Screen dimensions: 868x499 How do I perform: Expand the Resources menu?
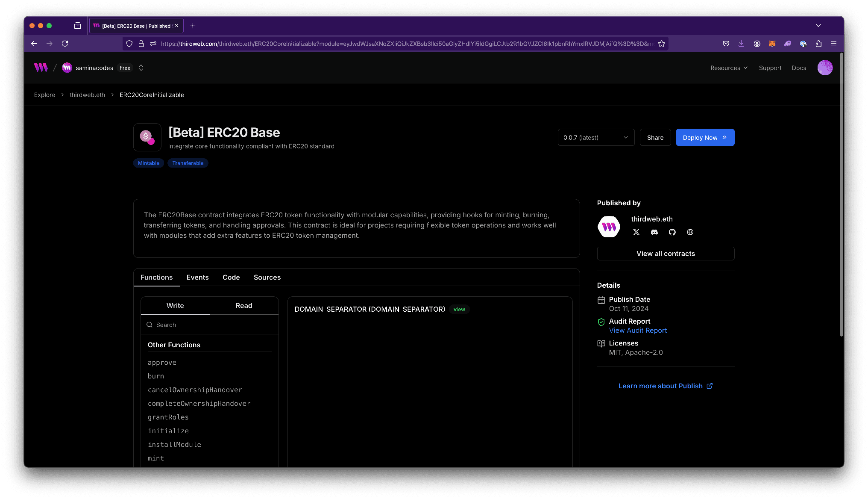pyautogui.click(x=728, y=68)
